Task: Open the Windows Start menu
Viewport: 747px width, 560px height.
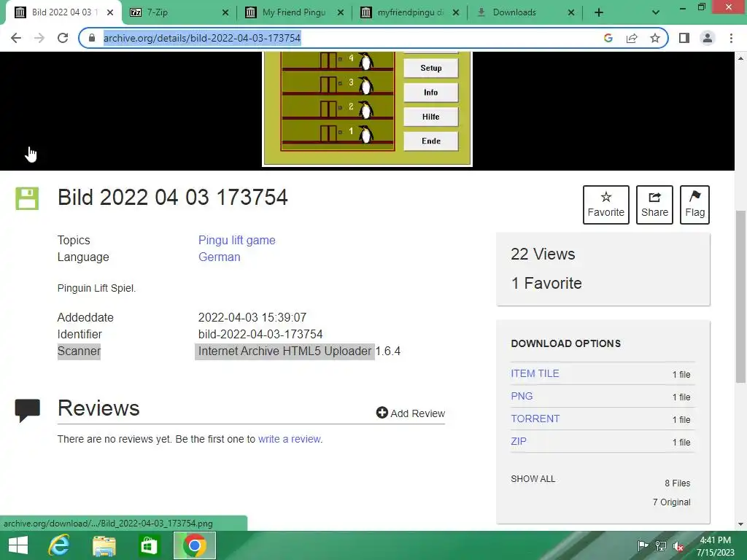Action: tap(18, 545)
